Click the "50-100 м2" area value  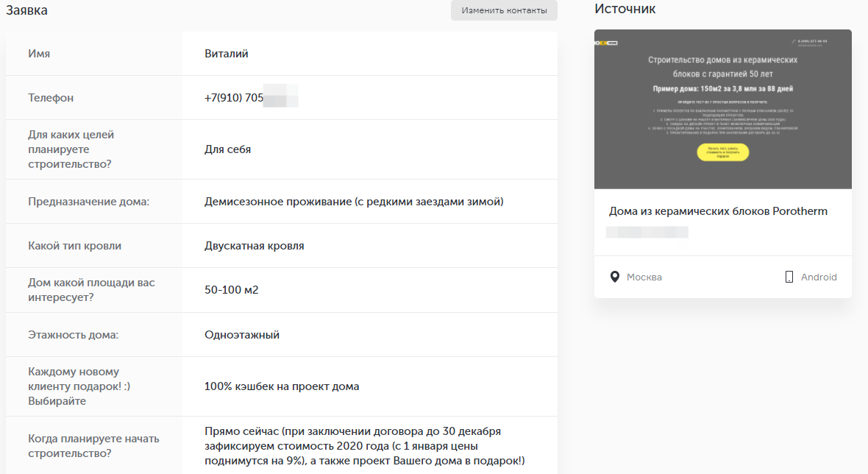pyautogui.click(x=231, y=290)
